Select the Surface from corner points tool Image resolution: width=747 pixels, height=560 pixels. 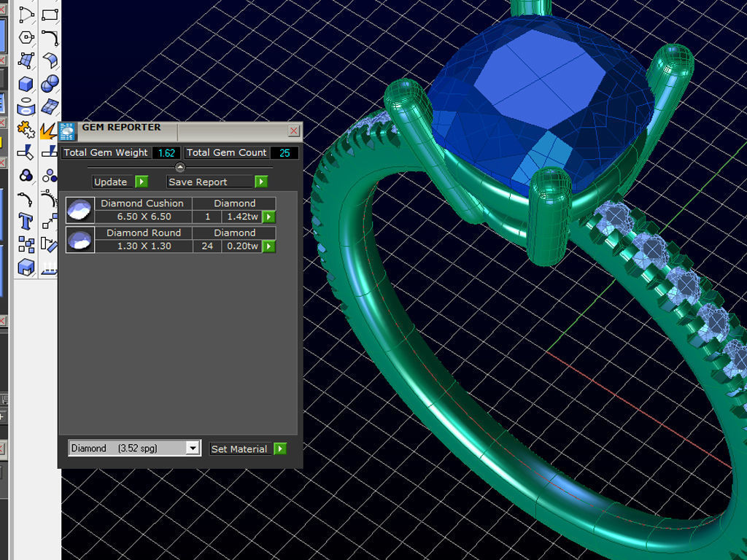26,61
